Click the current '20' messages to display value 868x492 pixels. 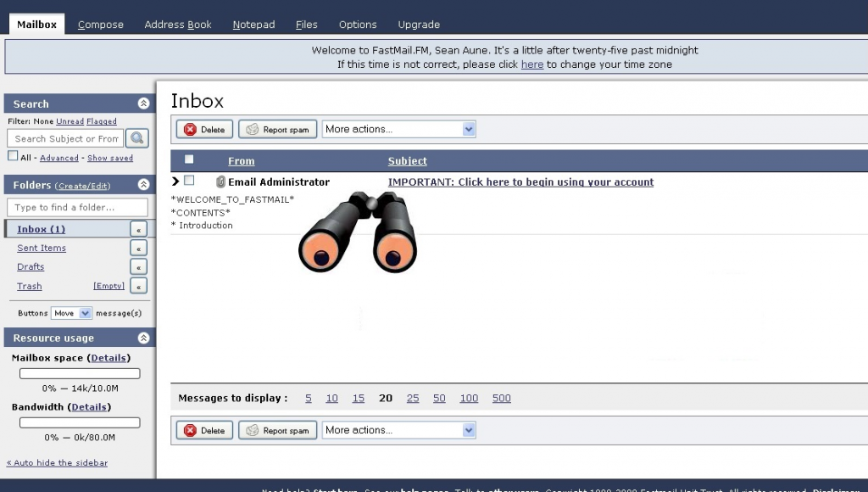pyautogui.click(x=386, y=398)
